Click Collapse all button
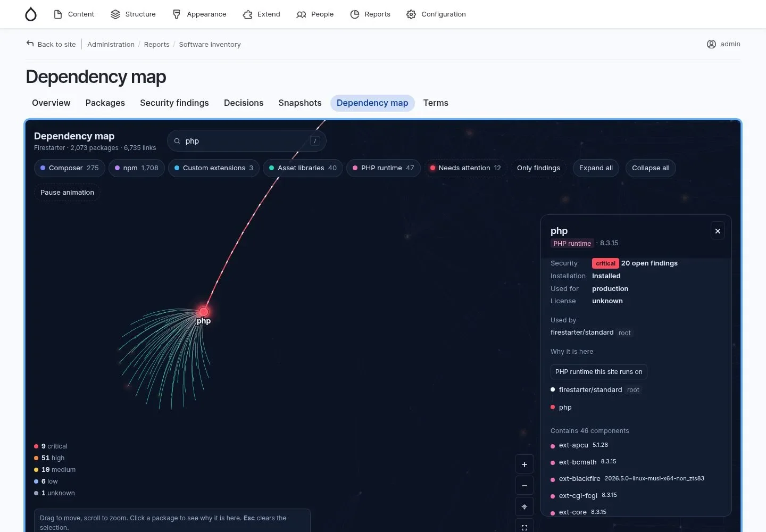This screenshot has height=532, width=766. point(651,168)
